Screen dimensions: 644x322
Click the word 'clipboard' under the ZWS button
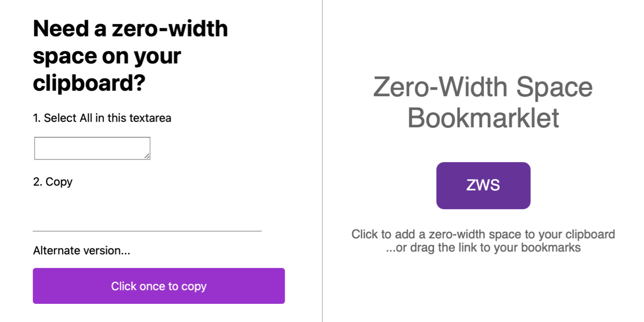click(593, 235)
